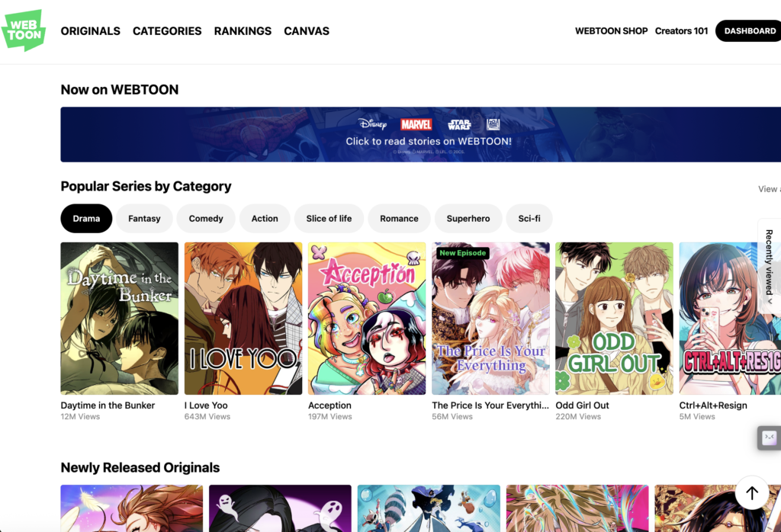
Task: Select the Romance category tab
Action: [399, 219]
